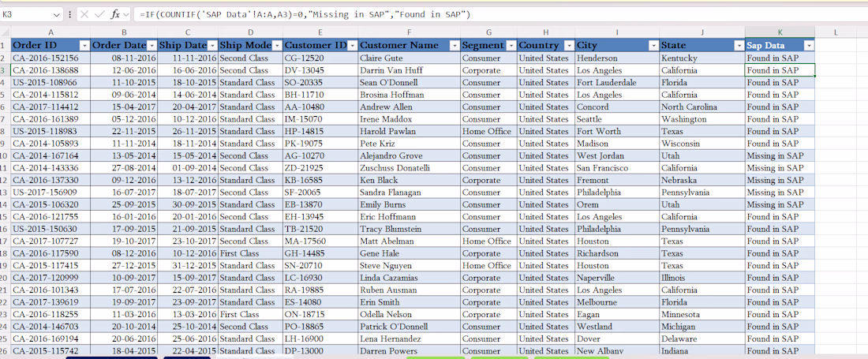The image size is (868, 359).
Task: Click the Cancel (X) icon in formula bar
Action: (x=84, y=15)
